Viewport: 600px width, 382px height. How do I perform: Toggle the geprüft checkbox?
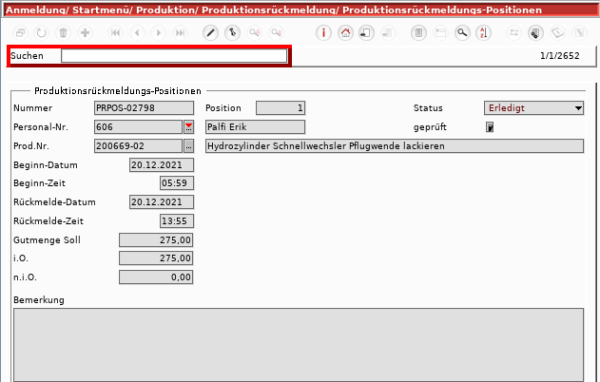(489, 127)
